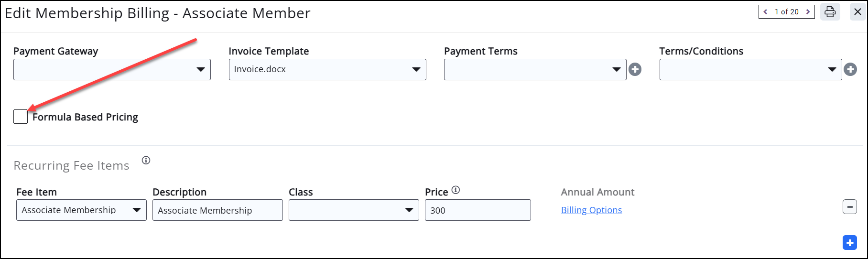Image resolution: width=868 pixels, height=259 pixels.
Task: Show Recurring Fee Items info icon
Action: click(x=146, y=161)
